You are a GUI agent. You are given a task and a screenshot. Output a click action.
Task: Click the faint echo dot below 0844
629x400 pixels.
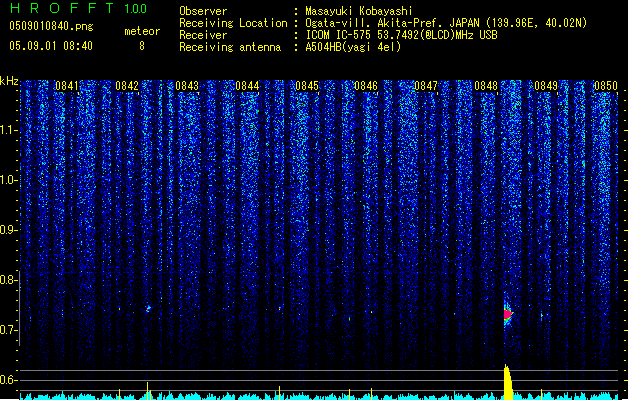(280, 309)
